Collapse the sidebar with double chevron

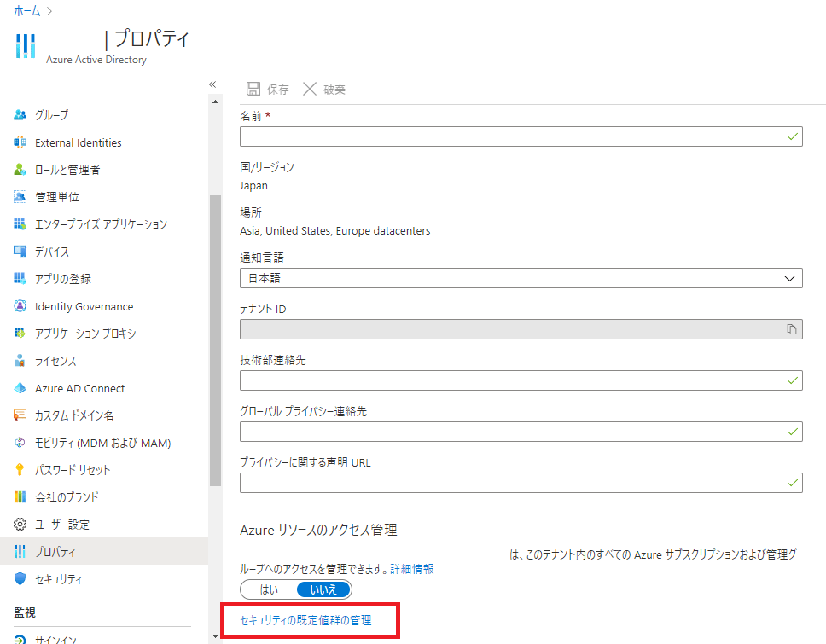tap(212, 84)
